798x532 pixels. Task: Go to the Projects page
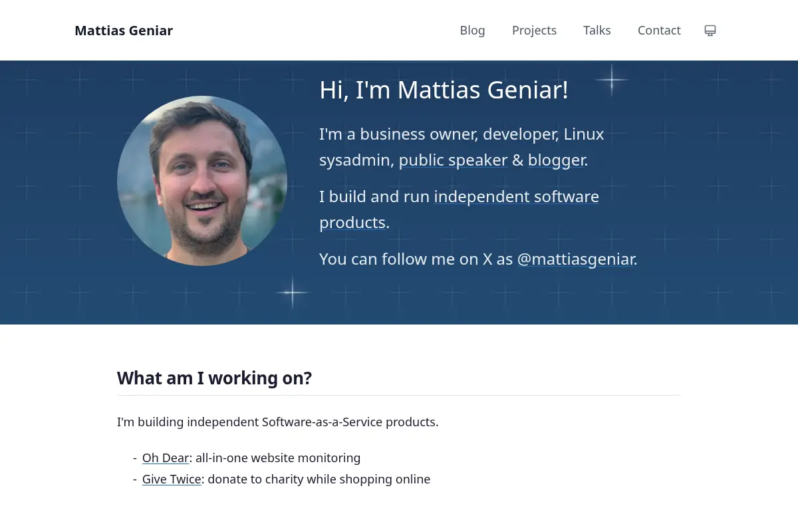click(534, 31)
